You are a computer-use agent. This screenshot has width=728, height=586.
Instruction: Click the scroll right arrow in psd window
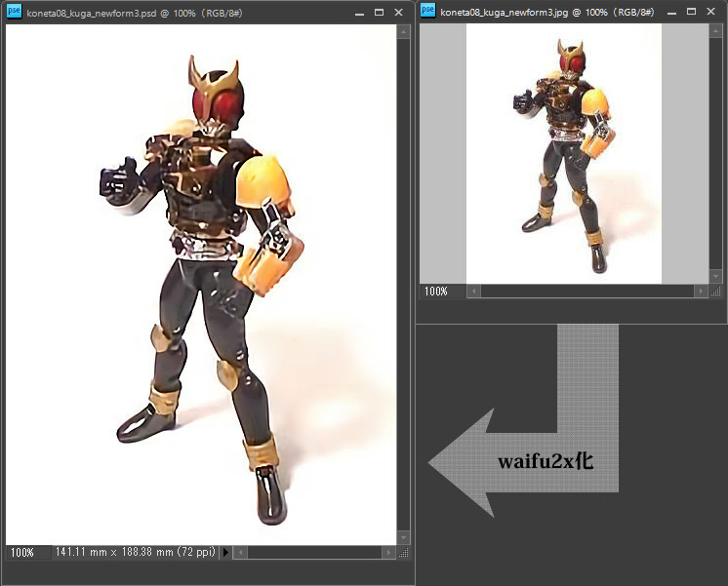(x=388, y=552)
